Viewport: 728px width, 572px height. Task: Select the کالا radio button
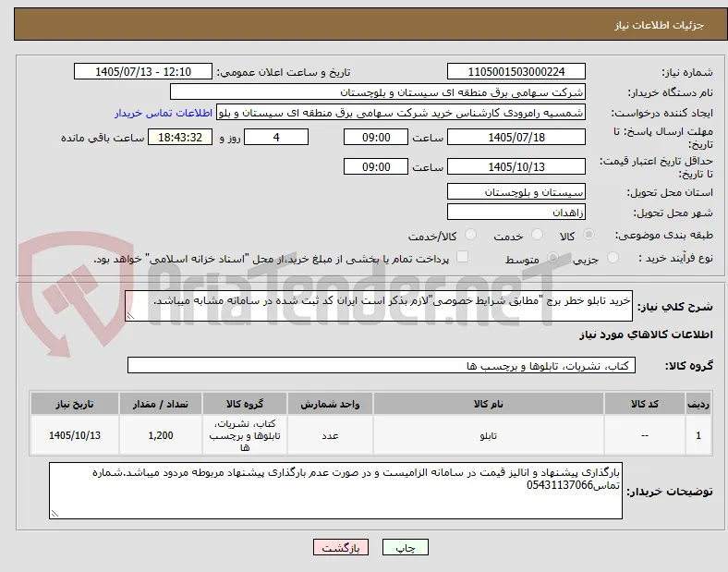click(x=588, y=235)
